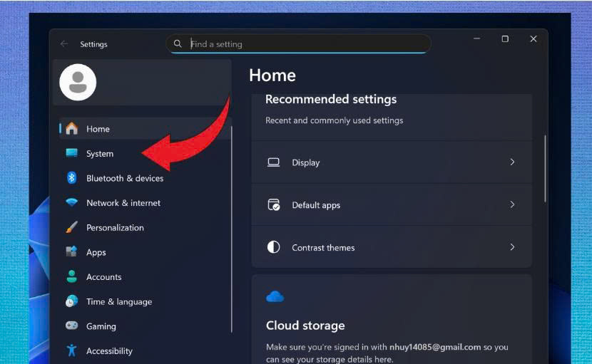The width and height of the screenshot is (592, 364).
Task: Open Default apps recommended setting
Action: tap(392, 205)
